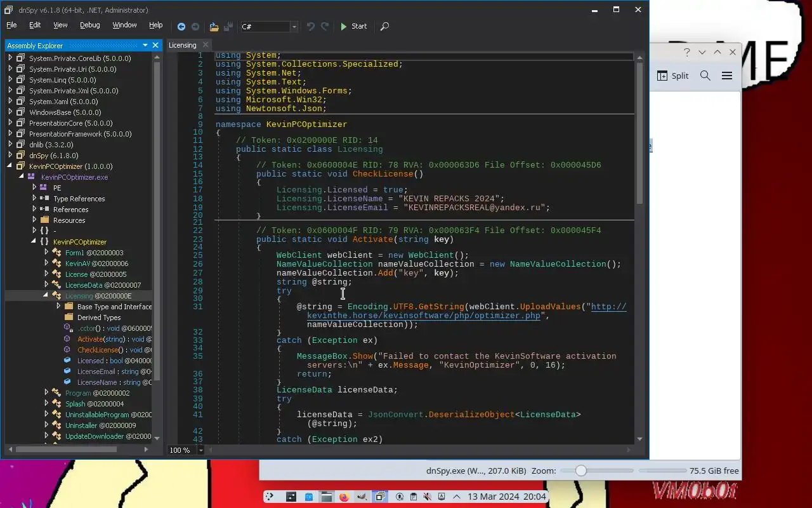Click help question mark of background window
812x508 pixels.
[686, 52]
